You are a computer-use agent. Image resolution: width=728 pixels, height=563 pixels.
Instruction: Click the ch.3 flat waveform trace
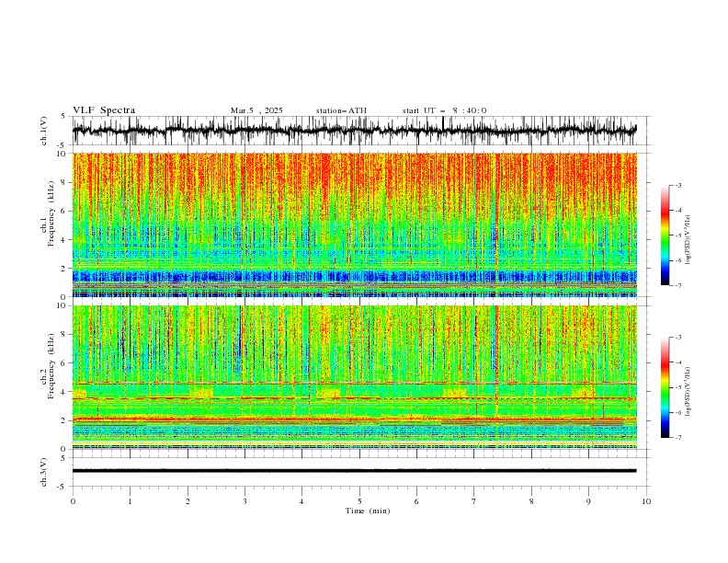pyautogui.click(x=354, y=471)
